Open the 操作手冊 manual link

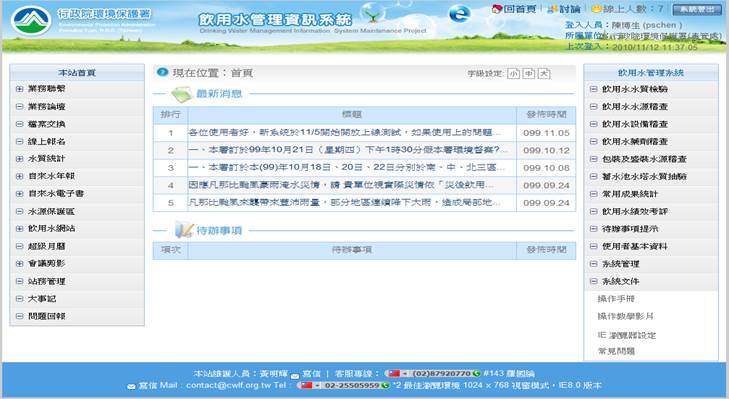(616, 299)
